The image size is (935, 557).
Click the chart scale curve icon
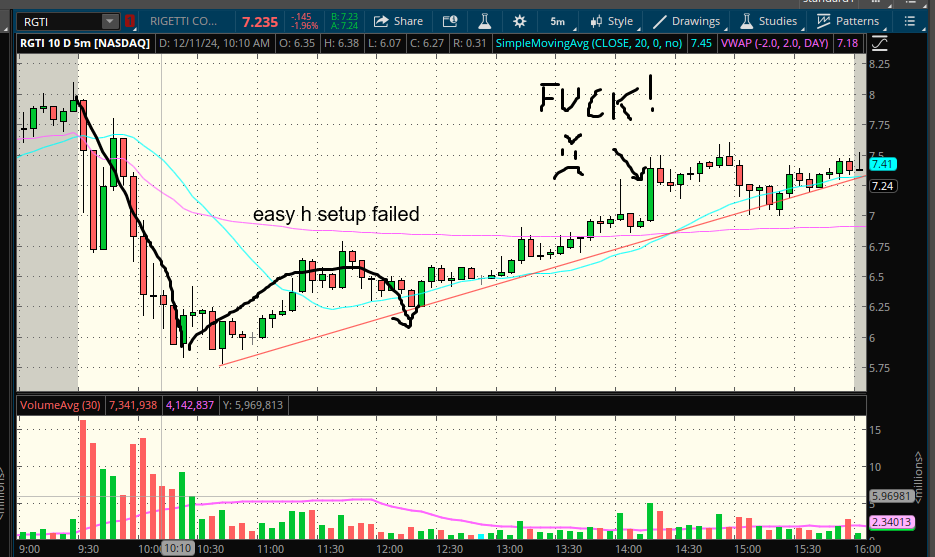(879, 43)
